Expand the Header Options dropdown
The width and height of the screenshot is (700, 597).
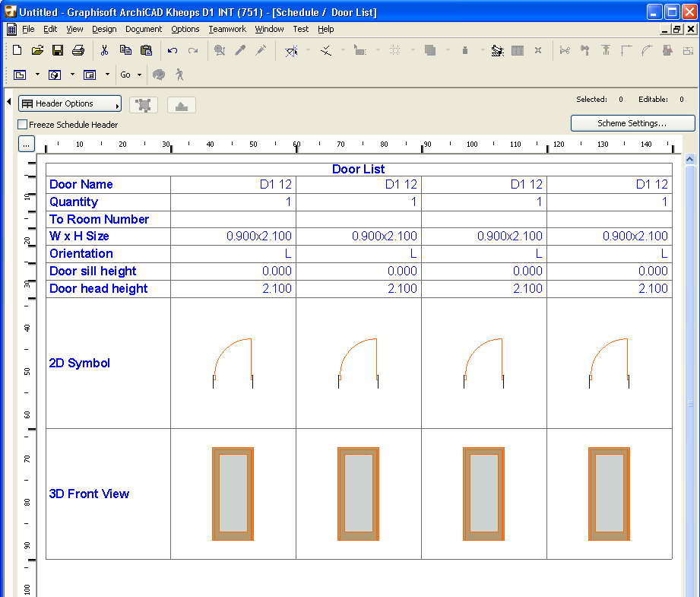coord(70,104)
